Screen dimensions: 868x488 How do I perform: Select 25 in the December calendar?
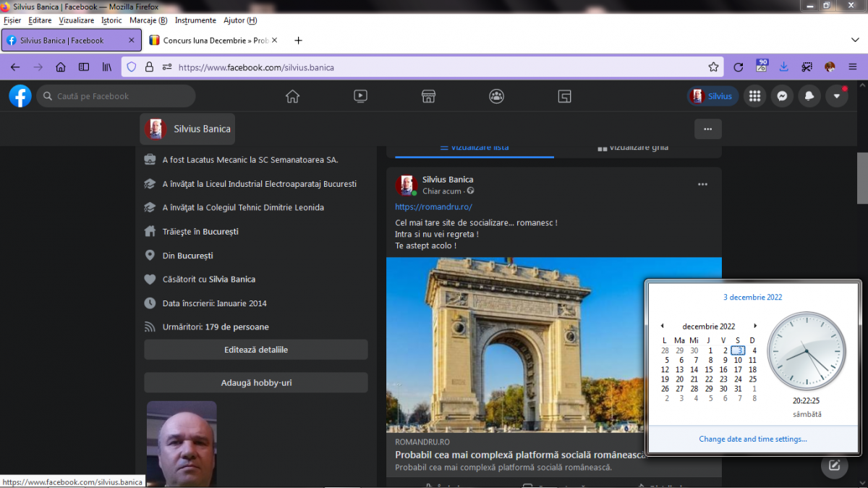coord(752,379)
